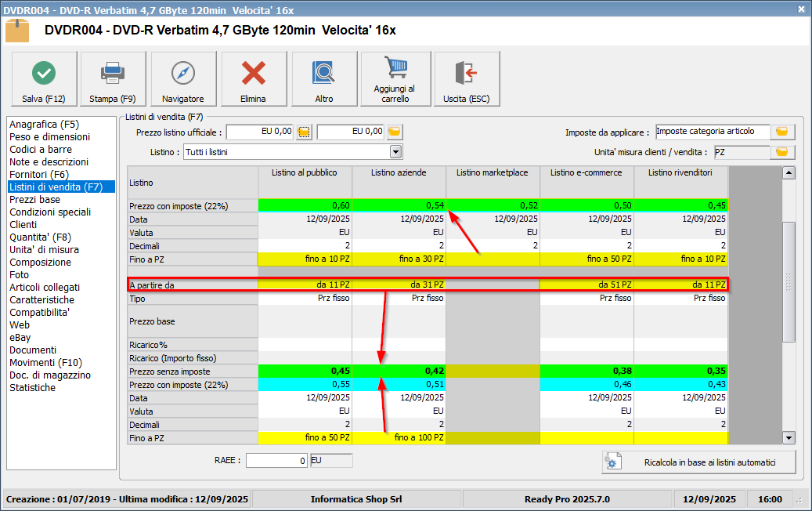Click the Unita' misura clienti browse icon

pyautogui.click(x=782, y=152)
